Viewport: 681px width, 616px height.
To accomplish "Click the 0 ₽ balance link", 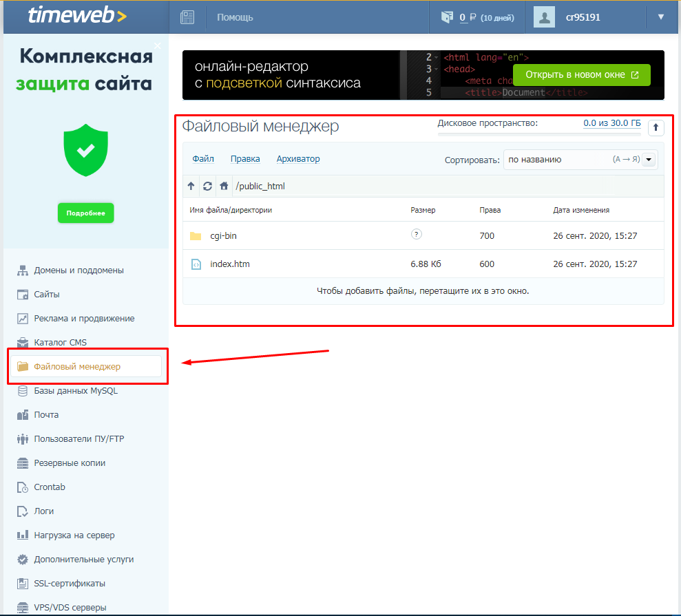I will [468, 17].
